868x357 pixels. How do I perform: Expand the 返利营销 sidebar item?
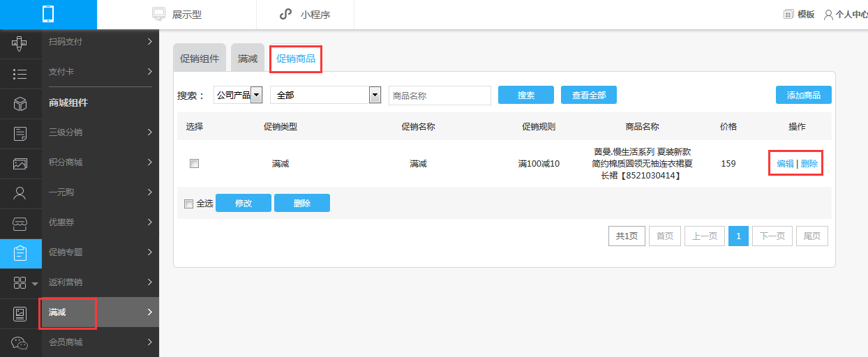point(100,282)
